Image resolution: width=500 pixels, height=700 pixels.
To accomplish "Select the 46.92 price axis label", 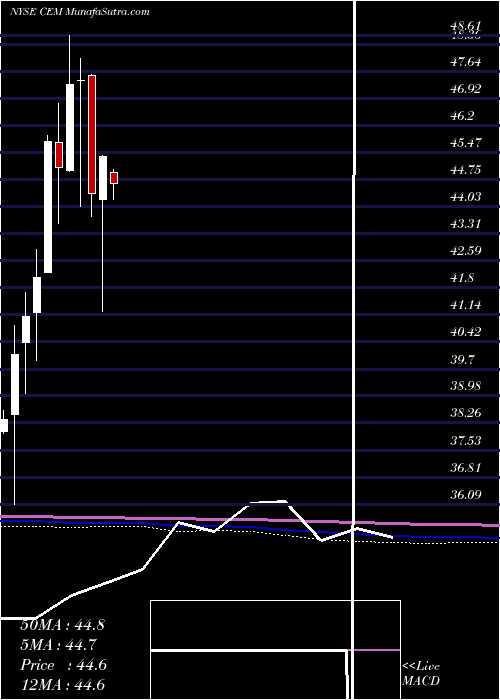I will (x=465, y=89).
